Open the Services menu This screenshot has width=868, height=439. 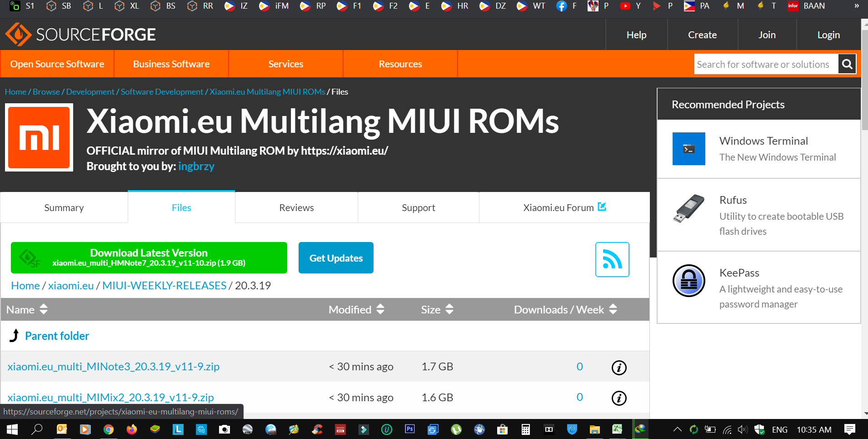coord(286,64)
